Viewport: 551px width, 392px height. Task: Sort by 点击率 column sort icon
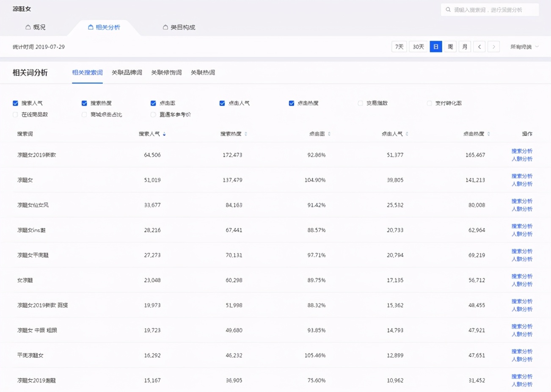tap(329, 134)
